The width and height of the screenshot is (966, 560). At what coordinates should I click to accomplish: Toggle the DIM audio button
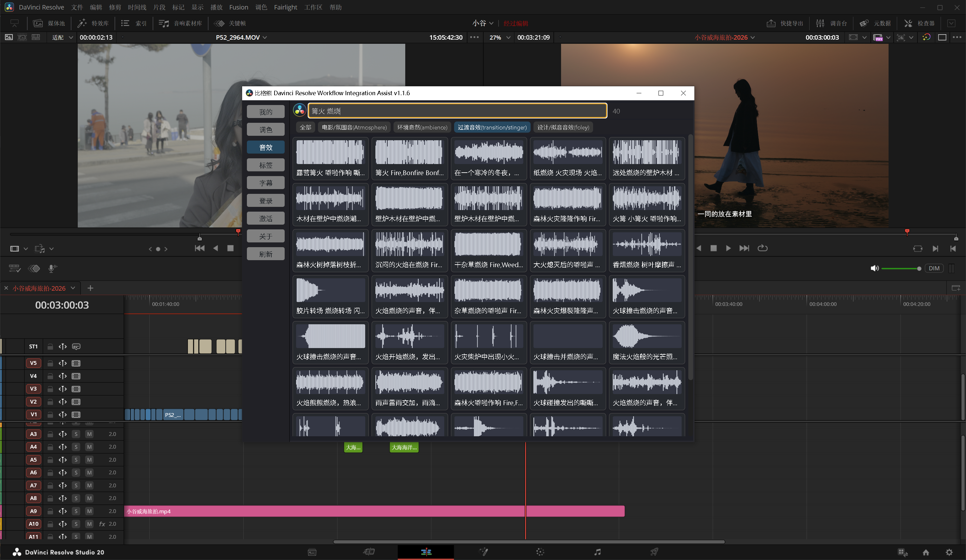click(x=934, y=268)
